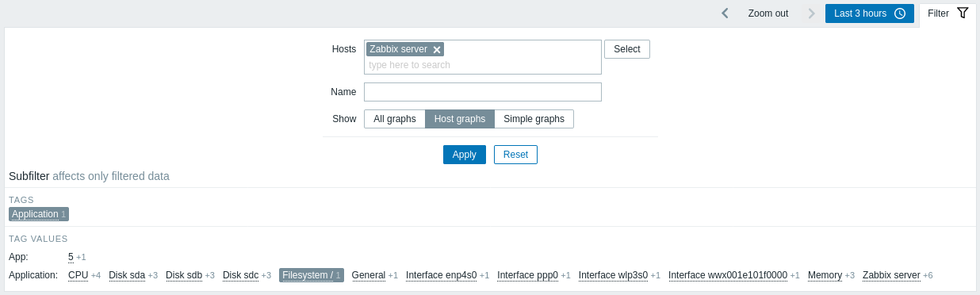Open host Select dialog
The image size is (980, 295).
coord(627,49)
